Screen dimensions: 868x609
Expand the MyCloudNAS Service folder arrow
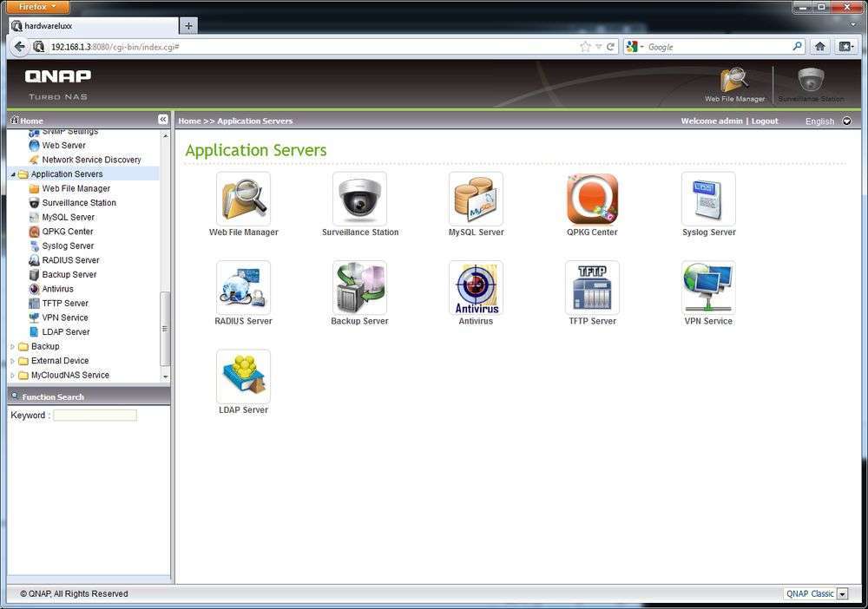pos(13,376)
